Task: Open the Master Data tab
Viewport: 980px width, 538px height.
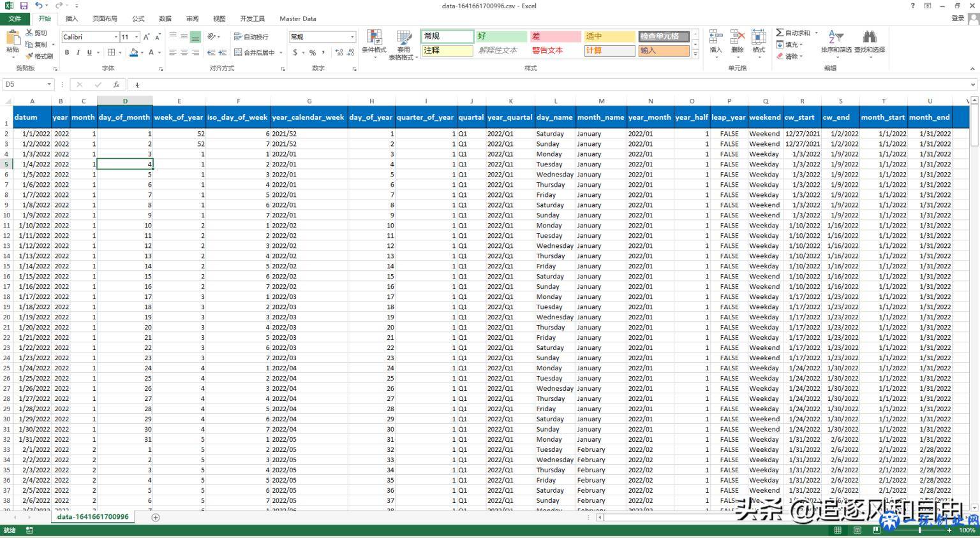Action: [298, 18]
